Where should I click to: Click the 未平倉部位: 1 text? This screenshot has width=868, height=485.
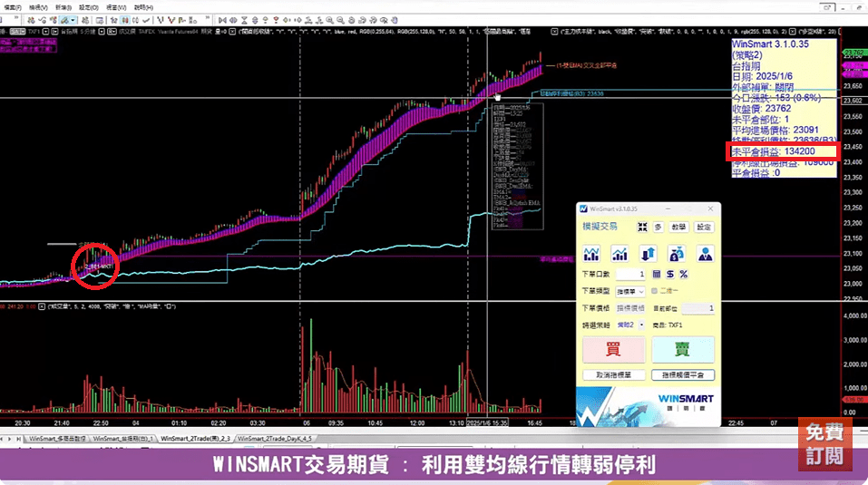(x=761, y=120)
